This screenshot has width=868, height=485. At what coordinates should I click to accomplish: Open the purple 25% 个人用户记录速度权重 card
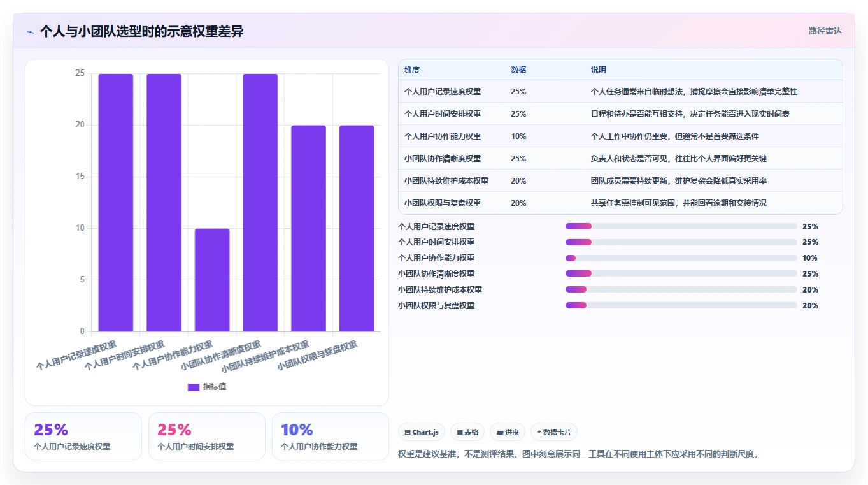tap(83, 436)
